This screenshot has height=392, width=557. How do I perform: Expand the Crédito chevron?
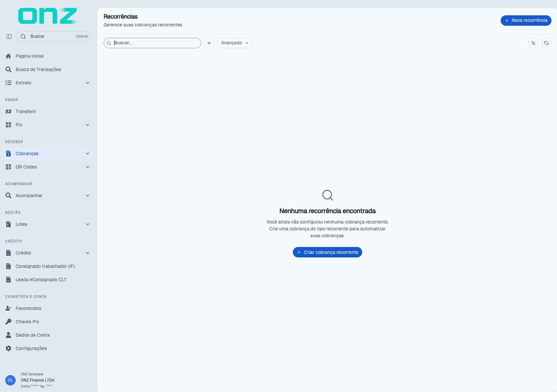point(88,253)
